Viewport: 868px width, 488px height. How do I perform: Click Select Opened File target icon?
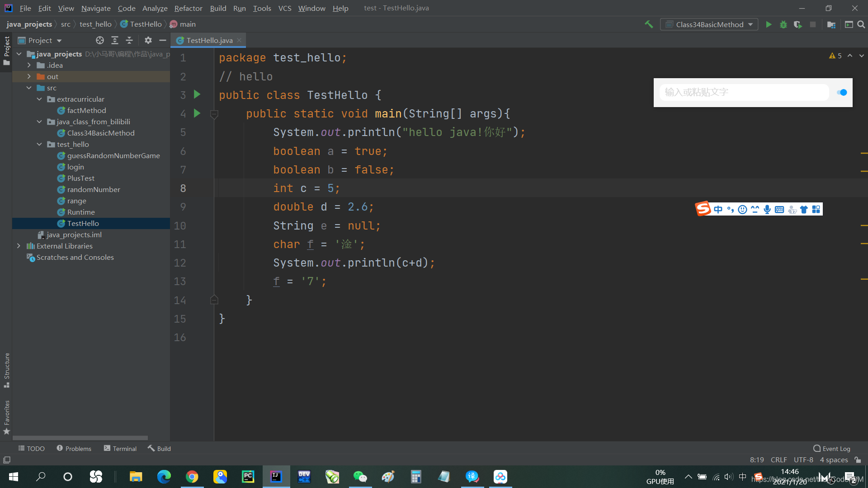100,40
